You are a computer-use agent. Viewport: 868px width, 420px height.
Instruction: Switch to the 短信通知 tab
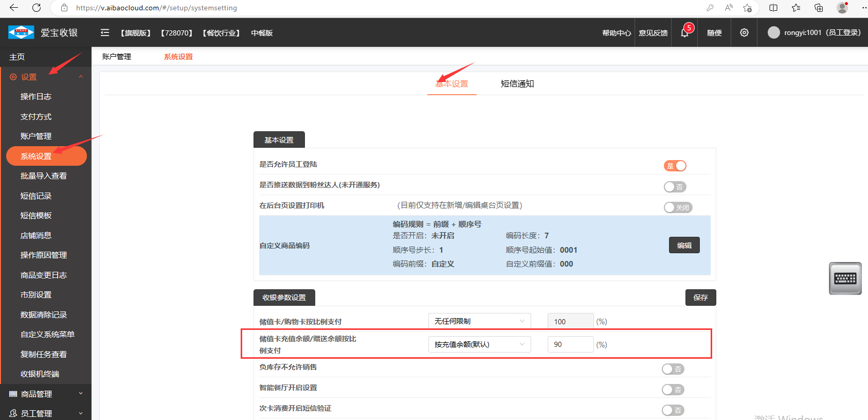click(x=517, y=84)
